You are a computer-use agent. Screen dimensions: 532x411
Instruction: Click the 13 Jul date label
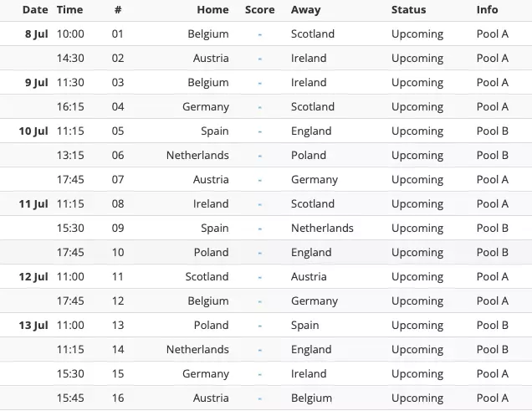click(33, 326)
